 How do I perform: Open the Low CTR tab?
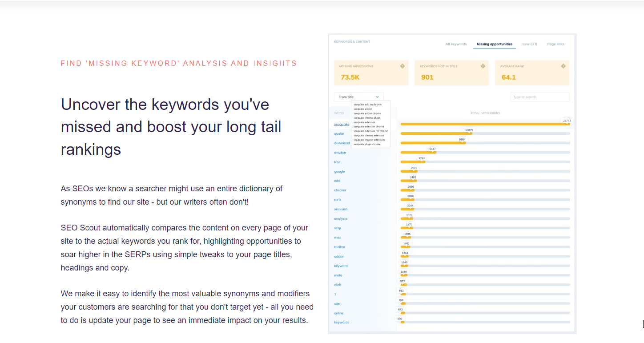coord(530,44)
